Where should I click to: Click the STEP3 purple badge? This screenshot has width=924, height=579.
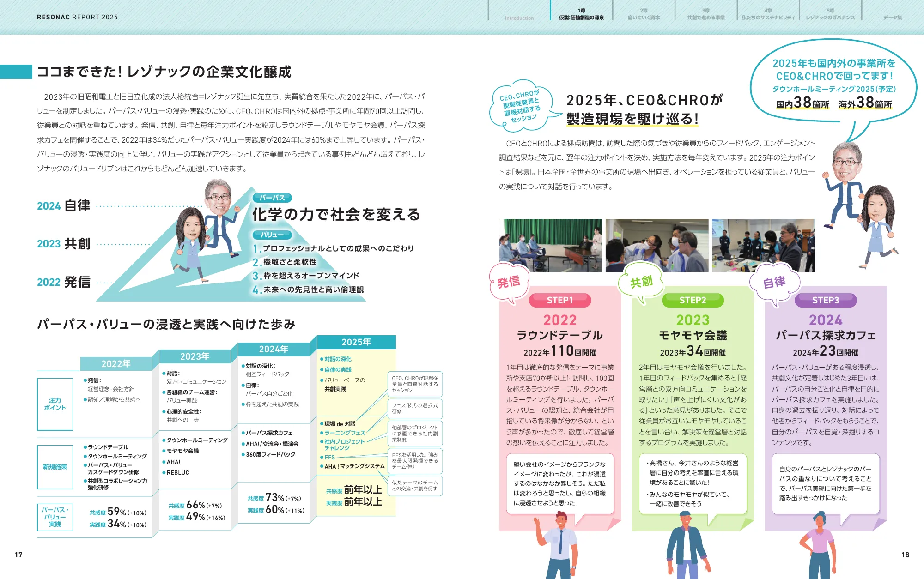[x=825, y=300]
